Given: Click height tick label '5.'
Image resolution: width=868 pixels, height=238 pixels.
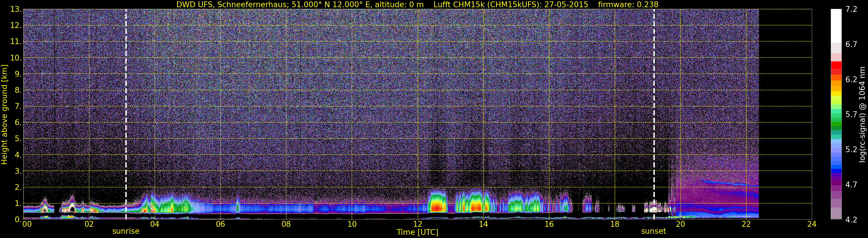Looking at the screenshot, I should (x=18, y=139).
